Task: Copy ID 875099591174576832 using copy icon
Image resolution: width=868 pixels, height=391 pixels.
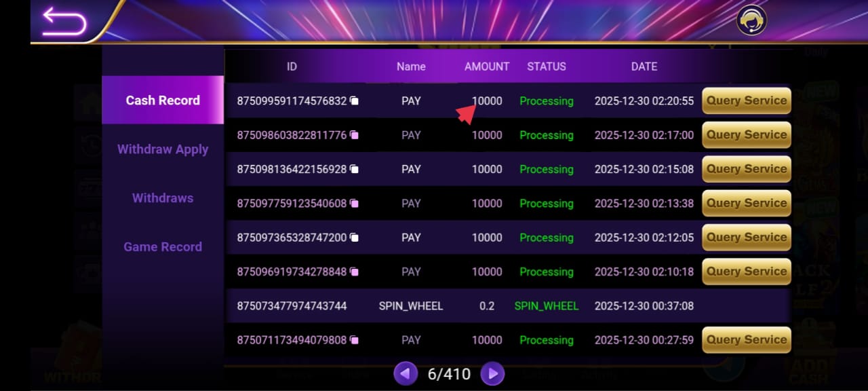Action: pyautogui.click(x=354, y=101)
